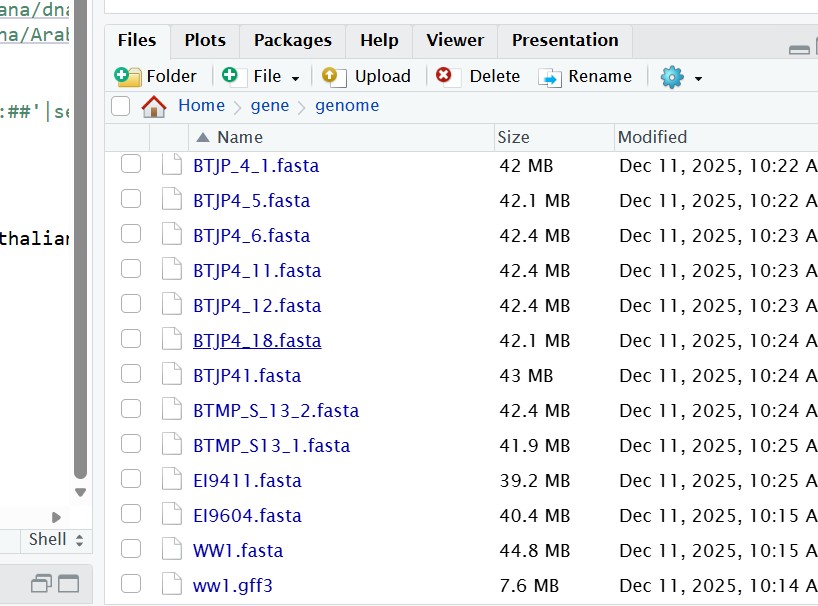Image resolution: width=818 pixels, height=606 pixels.
Task: Click the file icon beside ww1.gff3
Action: pos(171,585)
